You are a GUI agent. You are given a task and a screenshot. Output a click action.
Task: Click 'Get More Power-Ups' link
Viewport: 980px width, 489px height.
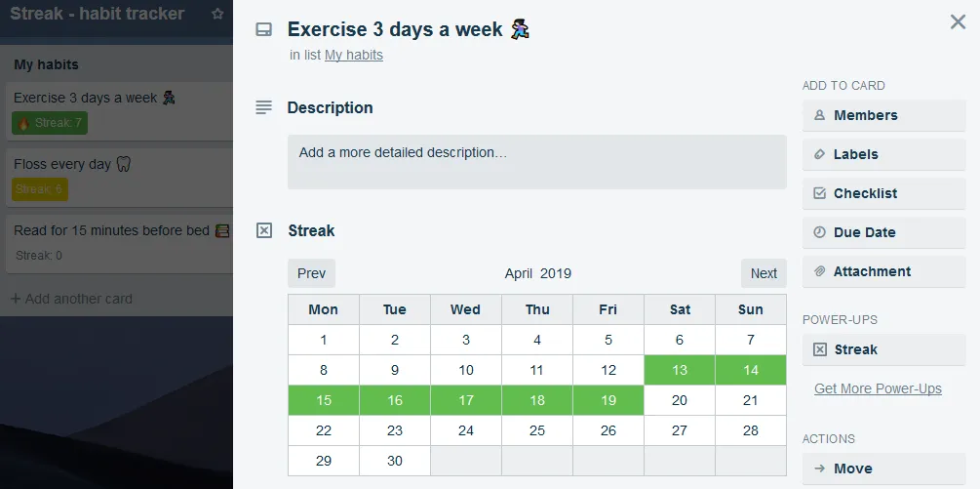tap(878, 388)
